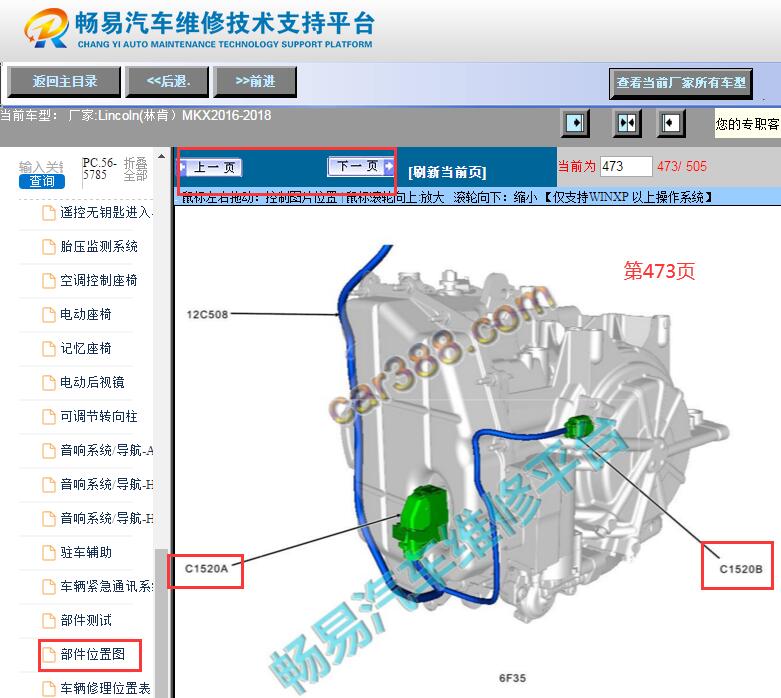Click the 您的专职客 panel text
The width and height of the screenshot is (781, 698).
pyautogui.click(x=747, y=124)
